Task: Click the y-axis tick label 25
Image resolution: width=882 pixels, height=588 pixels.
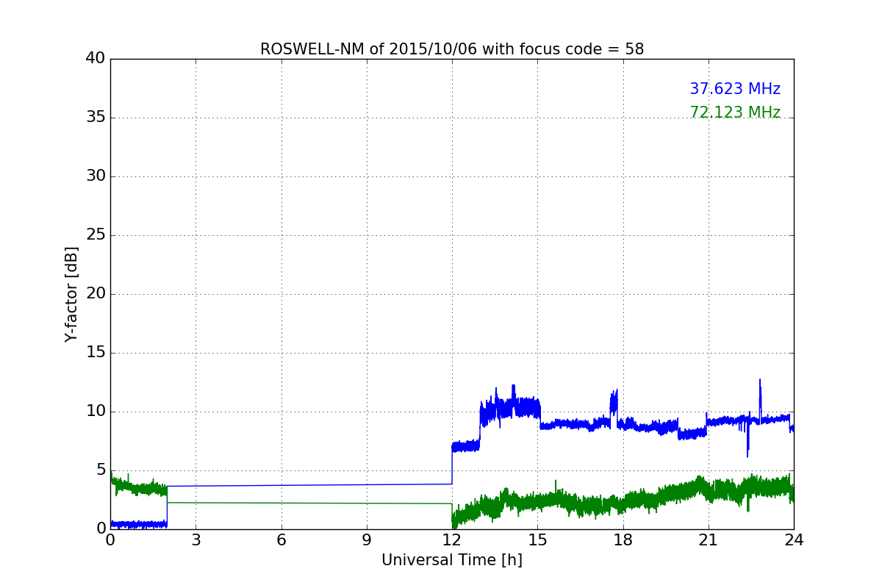Action: (x=96, y=235)
